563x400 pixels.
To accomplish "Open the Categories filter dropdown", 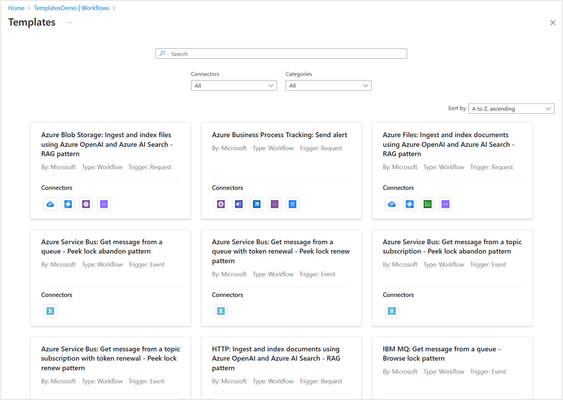I will (329, 85).
